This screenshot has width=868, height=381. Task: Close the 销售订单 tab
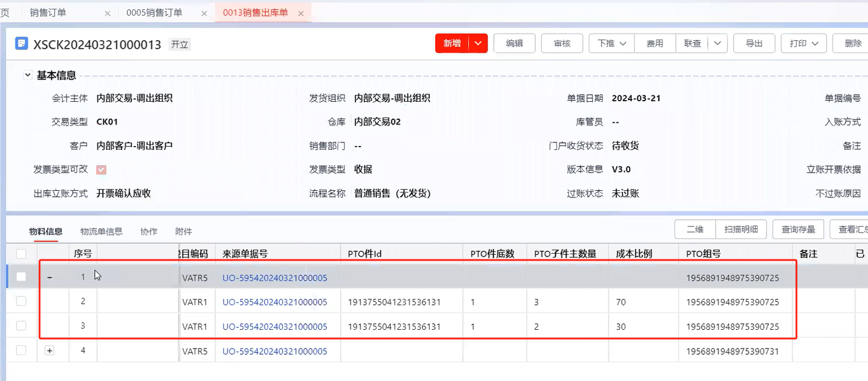click(108, 13)
